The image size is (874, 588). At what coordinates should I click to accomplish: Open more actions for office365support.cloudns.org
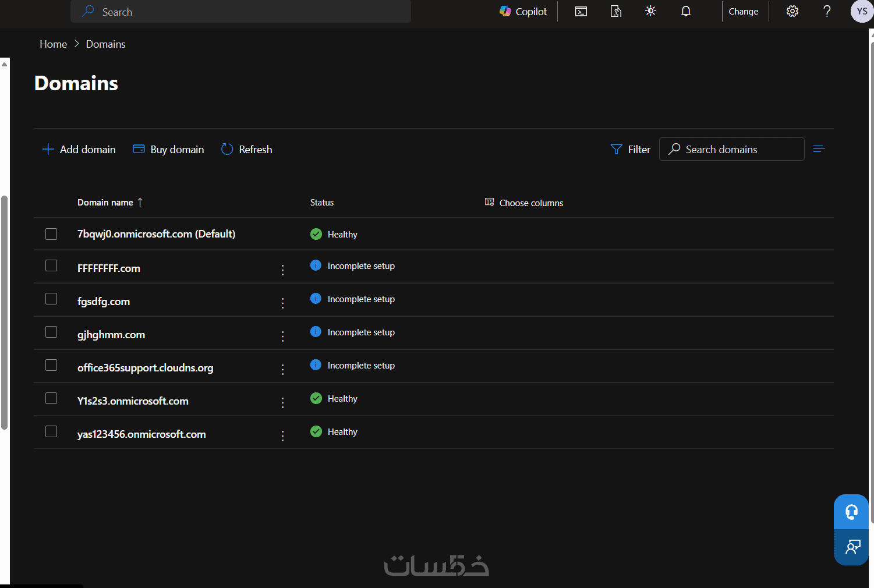(x=283, y=369)
